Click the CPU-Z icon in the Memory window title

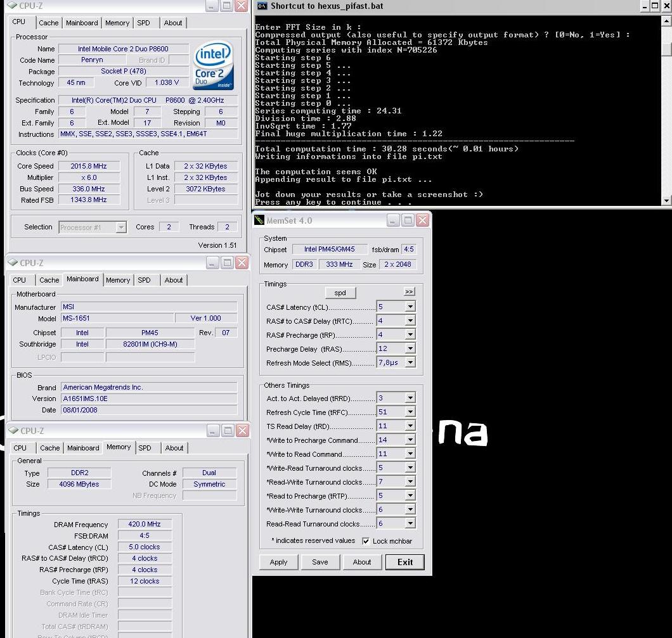13,430
